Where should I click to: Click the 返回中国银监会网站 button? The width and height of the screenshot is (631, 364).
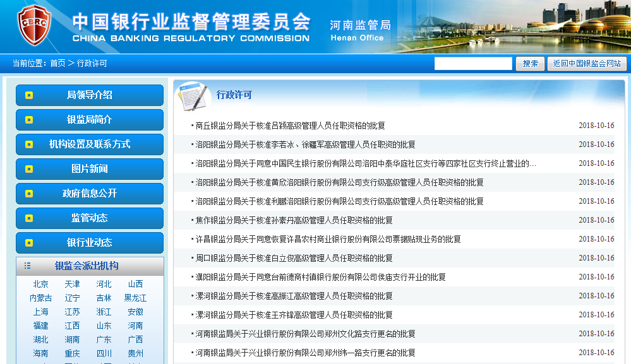click(587, 64)
